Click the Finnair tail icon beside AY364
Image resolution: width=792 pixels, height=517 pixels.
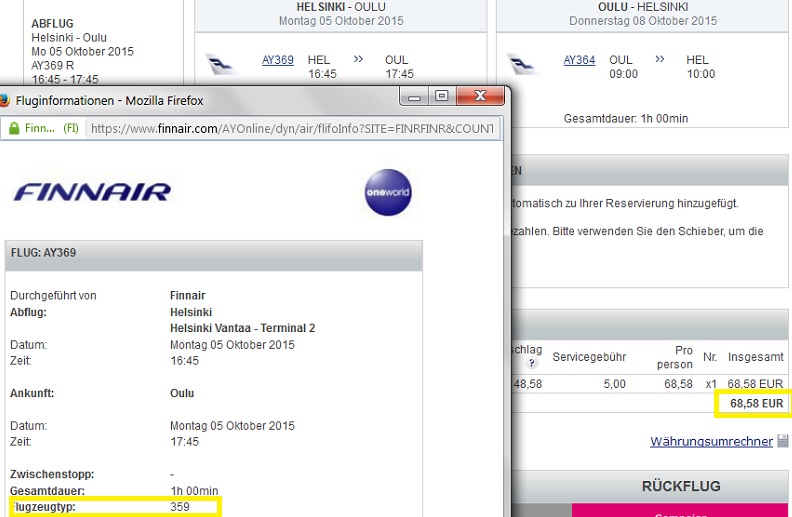click(x=522, y=64)
